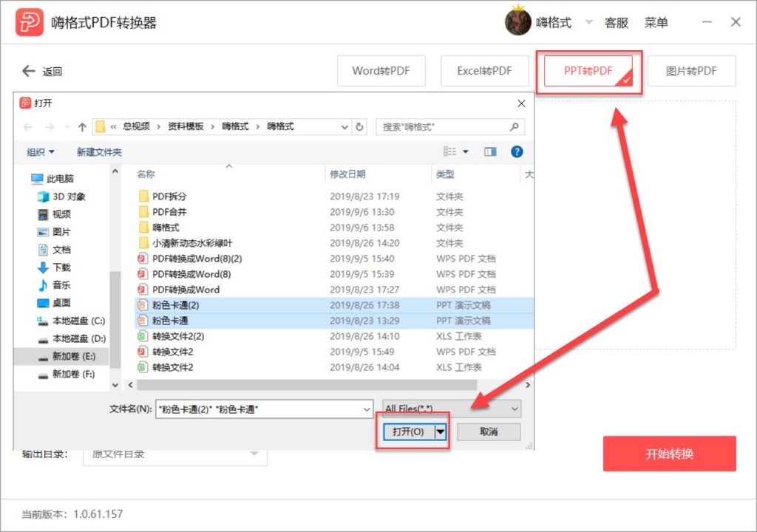Click 新建文件夹 button
The image size is (757, 532).
pos(99,152)
